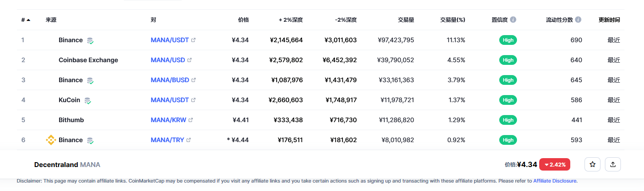Click the info icon next to 流动性分数
The width and height of the screenshot is (644, 191).
pyautogui.click(x=578, y=20)
